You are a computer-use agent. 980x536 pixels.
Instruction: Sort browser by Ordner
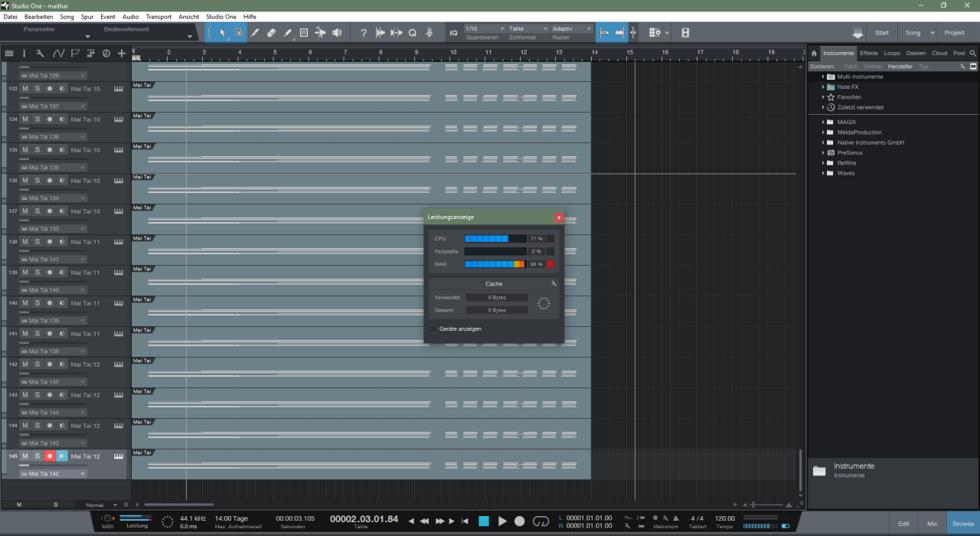pos(873,67)
